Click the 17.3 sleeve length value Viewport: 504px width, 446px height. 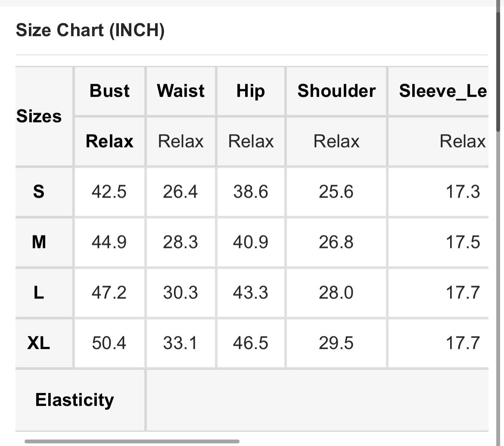pyautogui.click(x=463, y=192)
